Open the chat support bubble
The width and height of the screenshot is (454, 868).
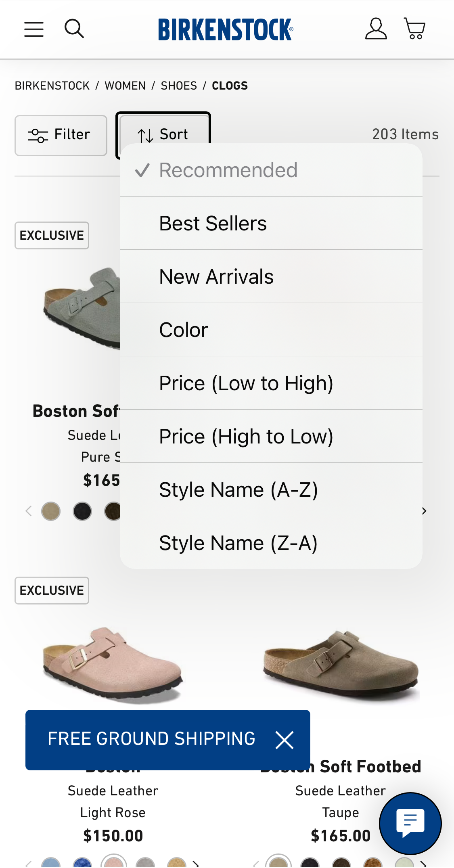(x=410, y=823)
